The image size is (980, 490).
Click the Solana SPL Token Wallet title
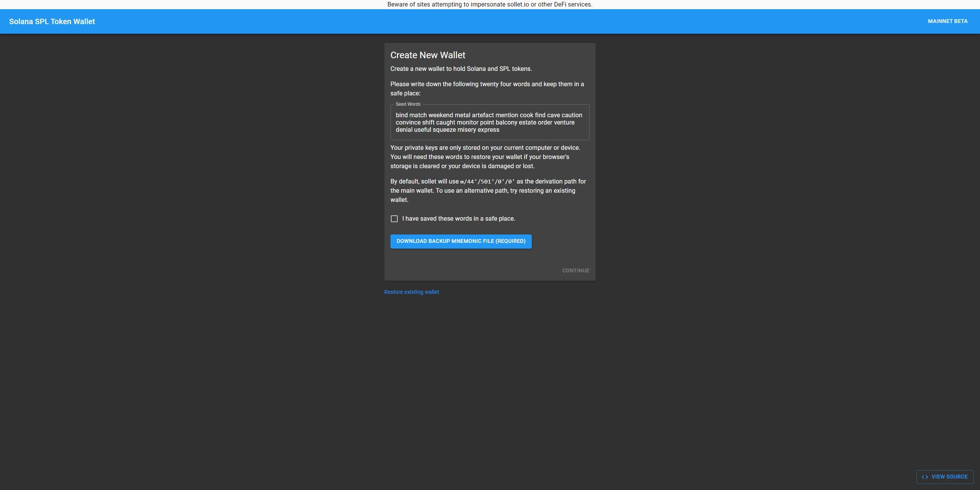click(52, 22)
